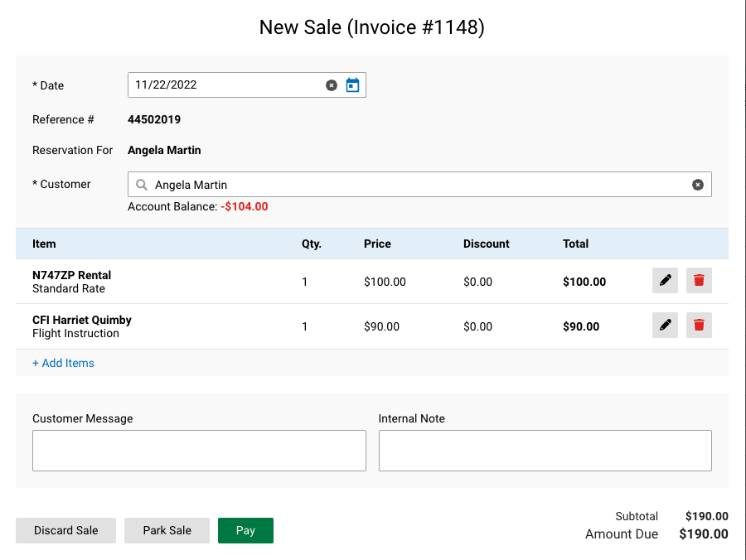Click the Discount column header
Viewport: 746px width, 560px height.
click(487, 244)
